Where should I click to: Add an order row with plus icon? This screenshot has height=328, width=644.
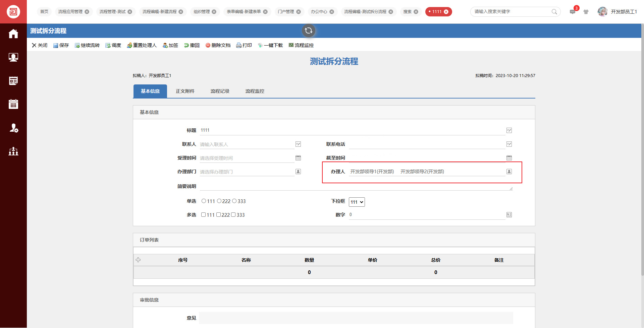coord(138,260)
